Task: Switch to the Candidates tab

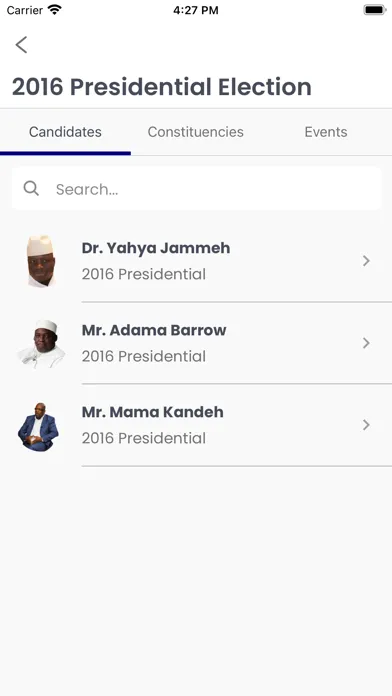Action: tap(65, 132)
